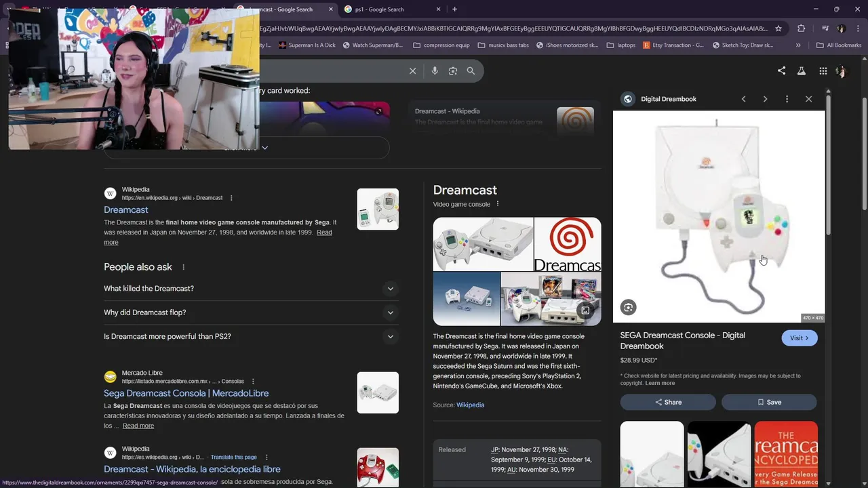Open the image gallery icon on Dreamcast photos

[x=585, y=310]
